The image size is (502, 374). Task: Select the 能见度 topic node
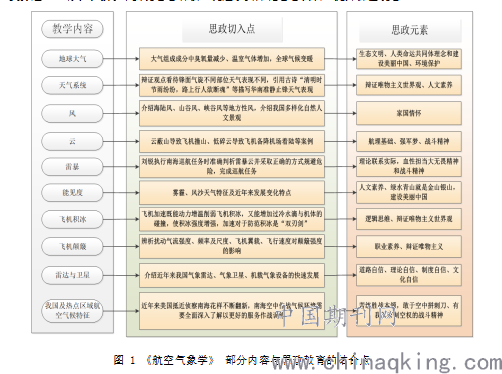coord(72,192)
